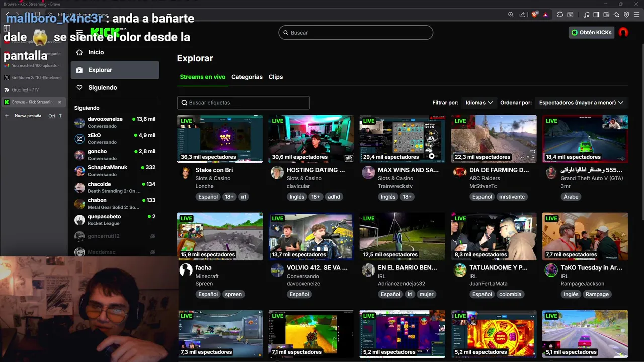Click the JuanFerLaMata channel avatar
The height and width of the screenshot is (362, 644).
tap(460, 270)
